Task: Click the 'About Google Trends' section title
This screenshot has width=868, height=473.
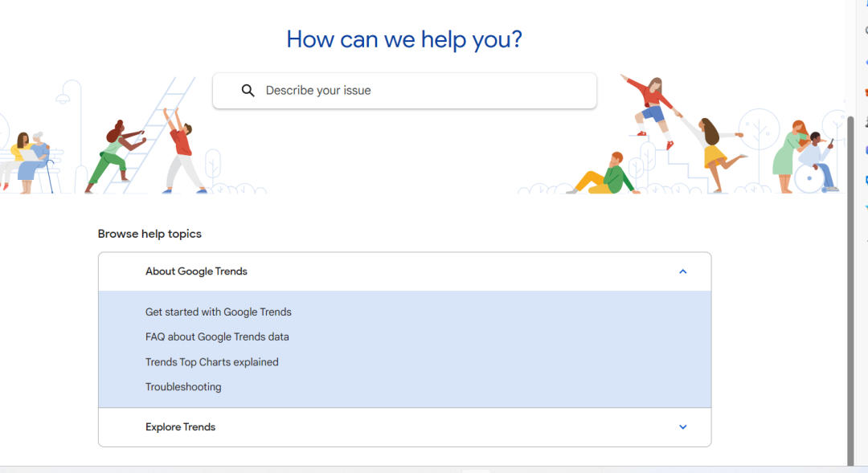Action: click(196, 271)
